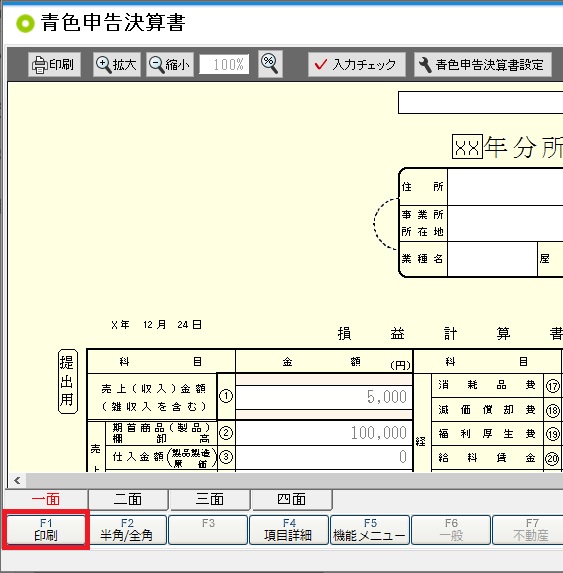Click the 100% zoom percentage field

pos(224,65)
